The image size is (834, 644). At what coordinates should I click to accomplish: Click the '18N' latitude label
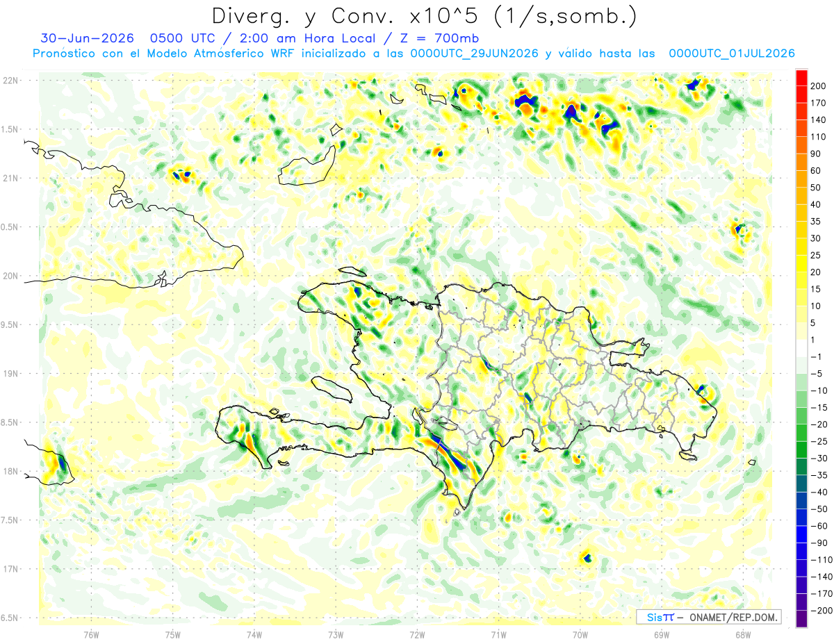click(11, 471)
